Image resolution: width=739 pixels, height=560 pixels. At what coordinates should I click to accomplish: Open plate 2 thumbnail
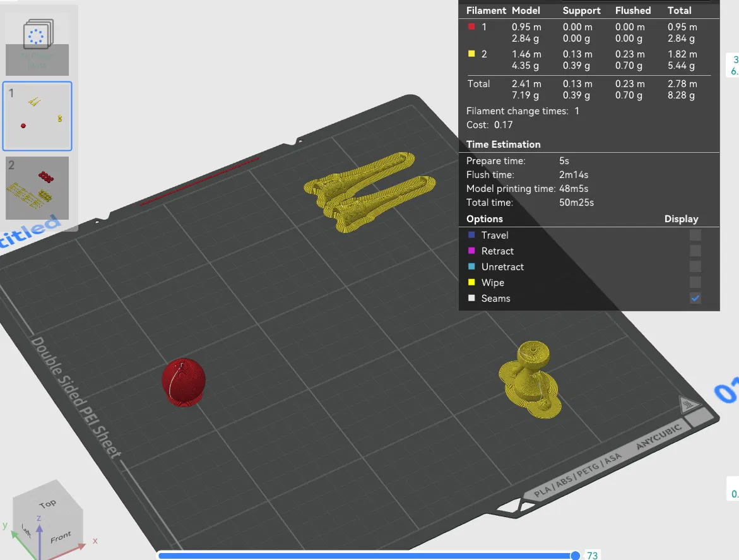(37, 188)
